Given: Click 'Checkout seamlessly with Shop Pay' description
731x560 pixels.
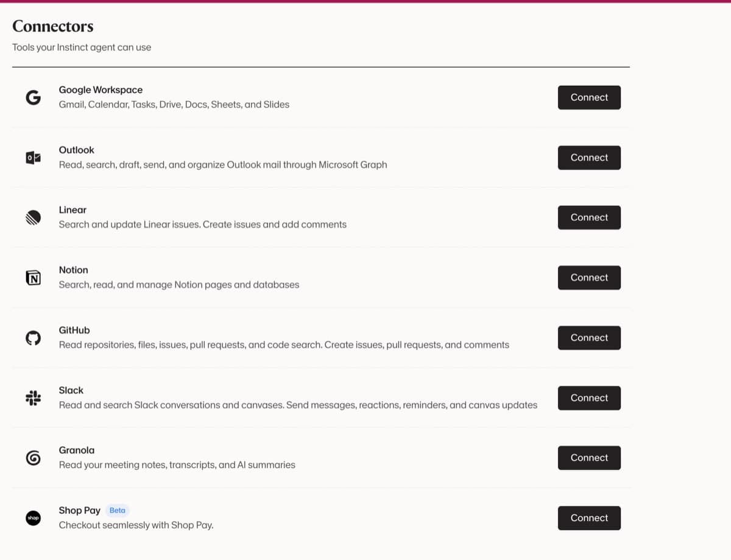Looking at the screenshot, I should click(x=136, y=525).
